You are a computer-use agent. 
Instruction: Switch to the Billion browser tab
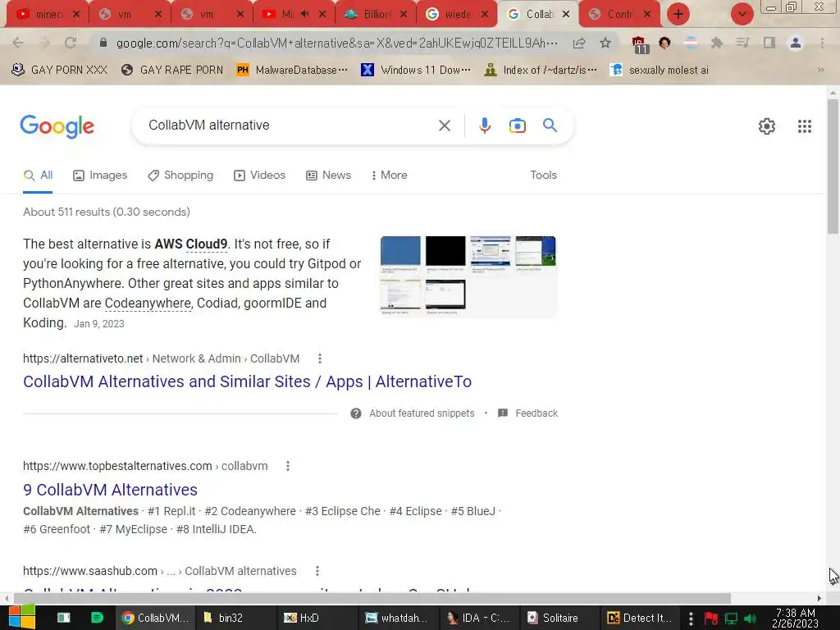click(x=375, y=15)
